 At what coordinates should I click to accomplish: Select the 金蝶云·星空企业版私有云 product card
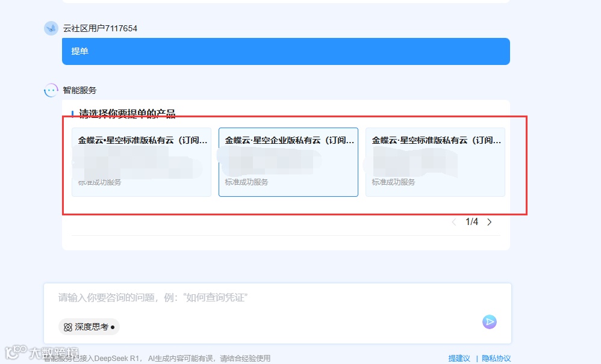coord(288,162)
